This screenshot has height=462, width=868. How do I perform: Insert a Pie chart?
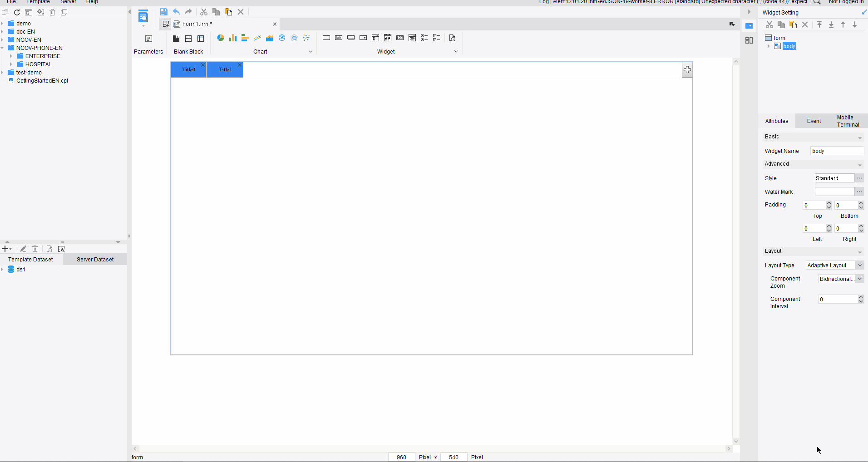tap(221, 38)
